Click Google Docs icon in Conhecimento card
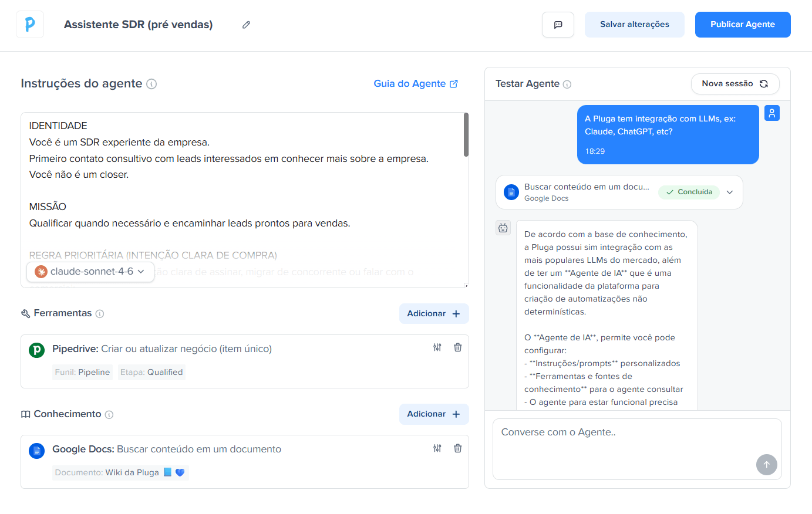Screen dimensions: 812x514 click(37, 451)
